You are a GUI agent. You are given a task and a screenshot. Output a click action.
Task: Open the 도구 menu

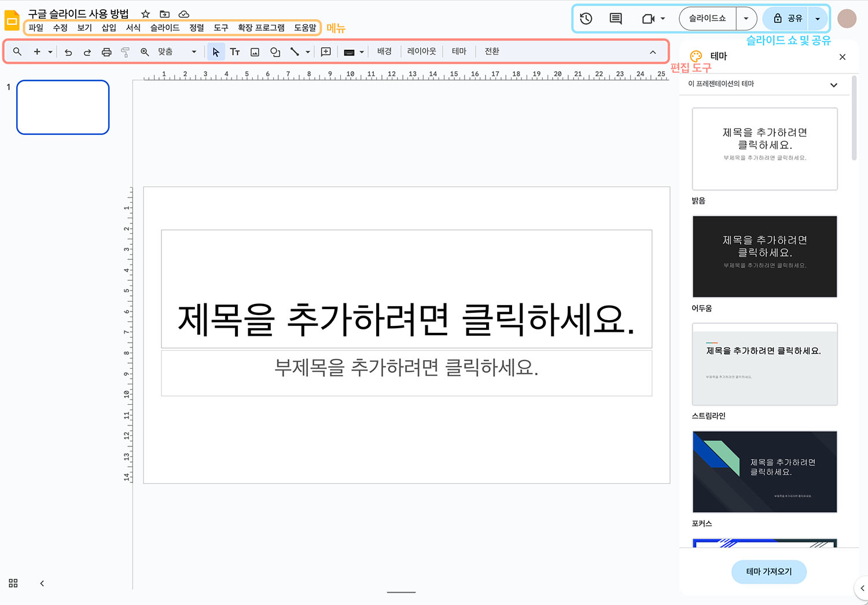coord(221,27)
